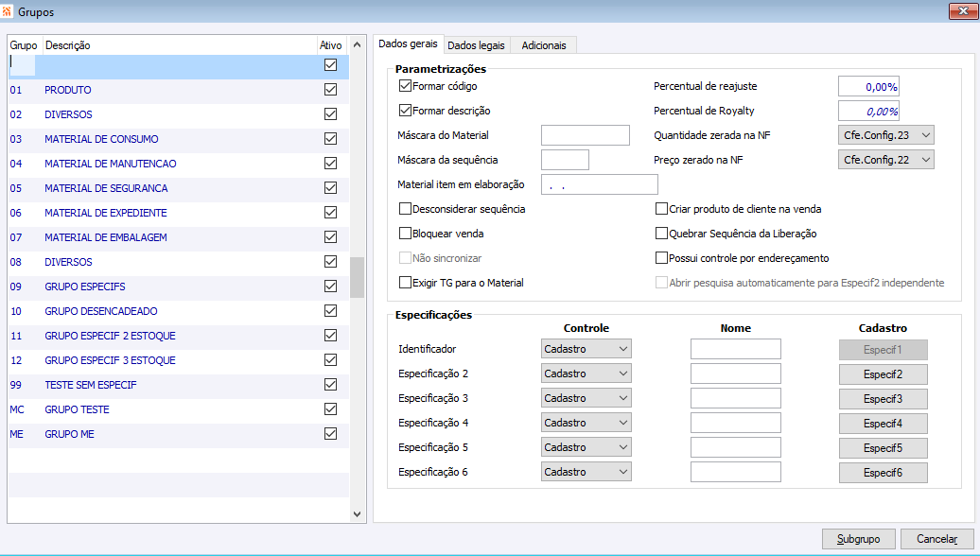Click the Grupos app icon in title bar
The width and height of the screenshot is (980, 556).
(x=7, y=11)
